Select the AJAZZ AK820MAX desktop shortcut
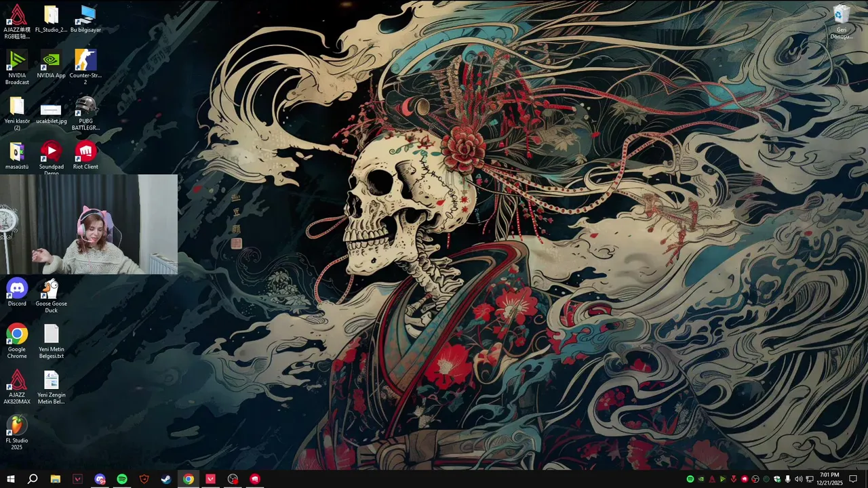This screenshot has height=488, width=868. [x=17, y=387]
